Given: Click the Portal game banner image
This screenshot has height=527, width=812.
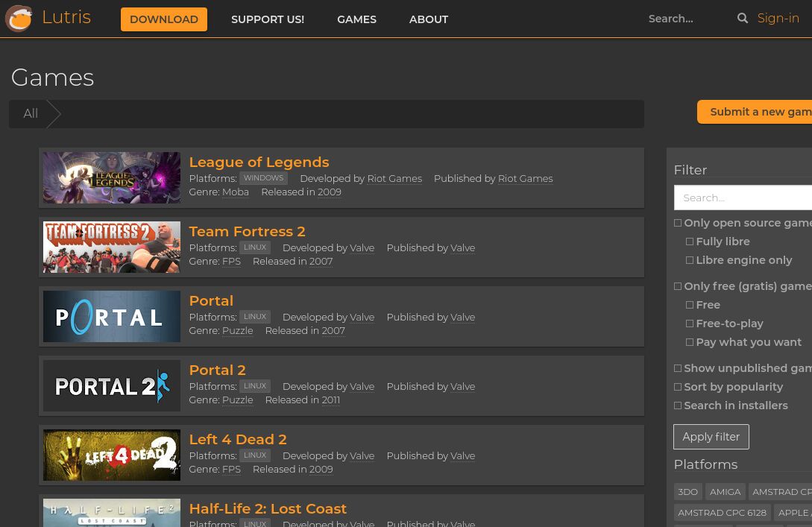Looking at the screenshot, I should [112, 317].
